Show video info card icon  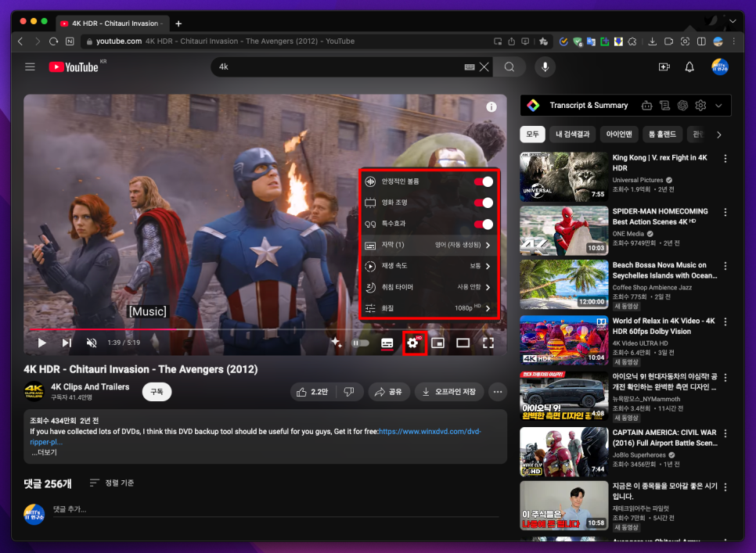tap(491, 107)
